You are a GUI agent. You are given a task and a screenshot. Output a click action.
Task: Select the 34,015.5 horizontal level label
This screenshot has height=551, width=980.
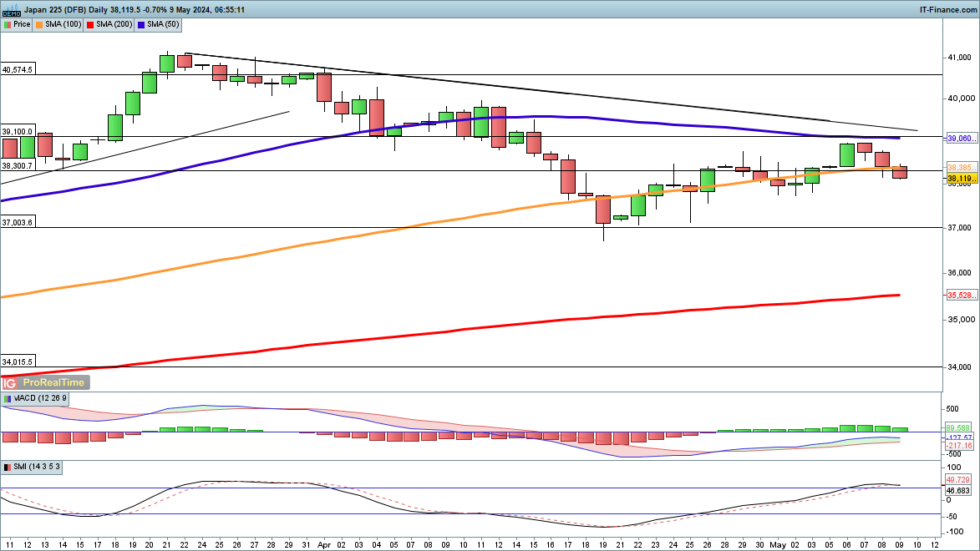coord(18,361)
